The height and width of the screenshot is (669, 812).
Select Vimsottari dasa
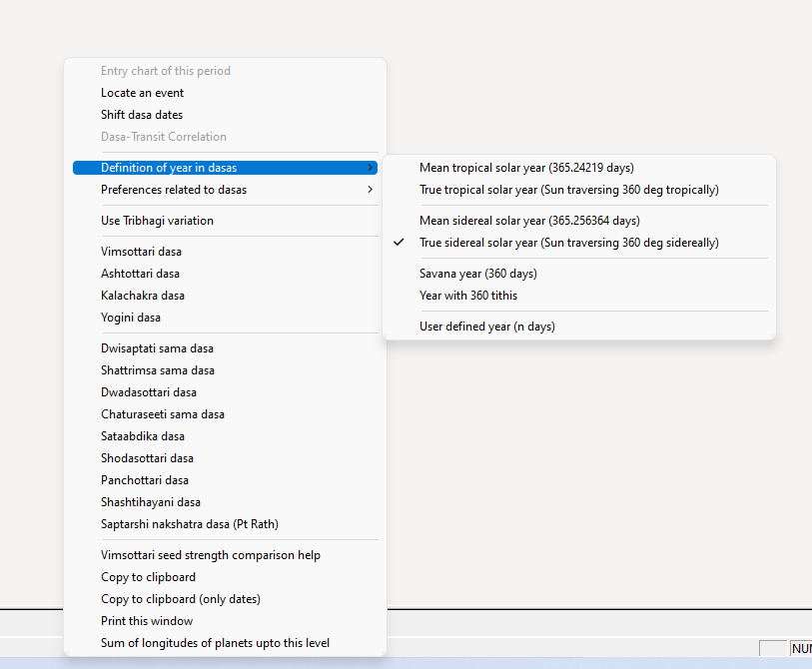(226, 252)
